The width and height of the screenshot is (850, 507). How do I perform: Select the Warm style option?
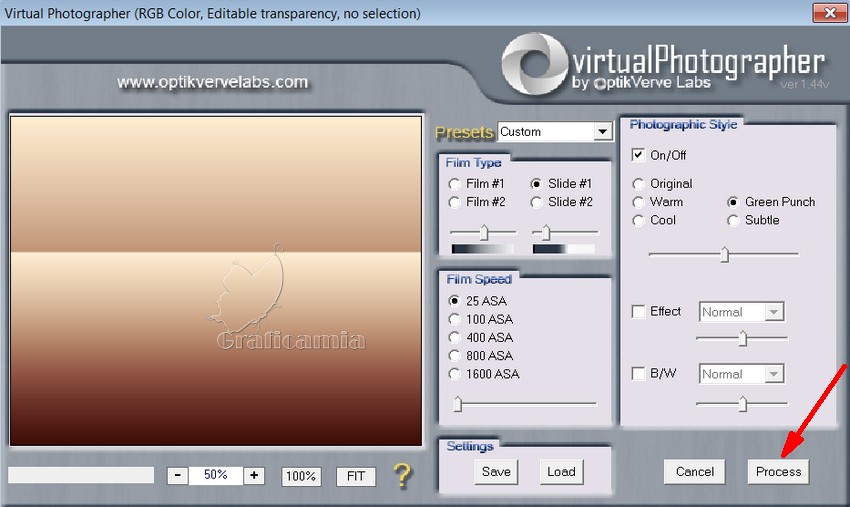point(639,202)
